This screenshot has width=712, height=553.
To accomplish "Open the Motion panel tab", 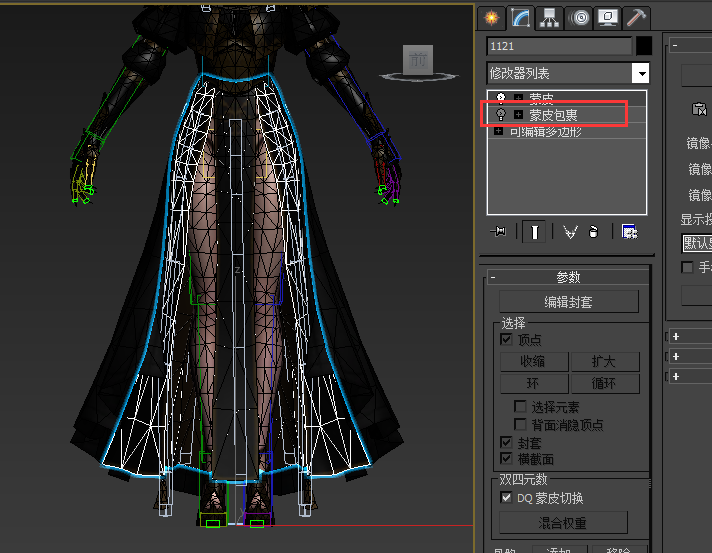I will point(580,18).
